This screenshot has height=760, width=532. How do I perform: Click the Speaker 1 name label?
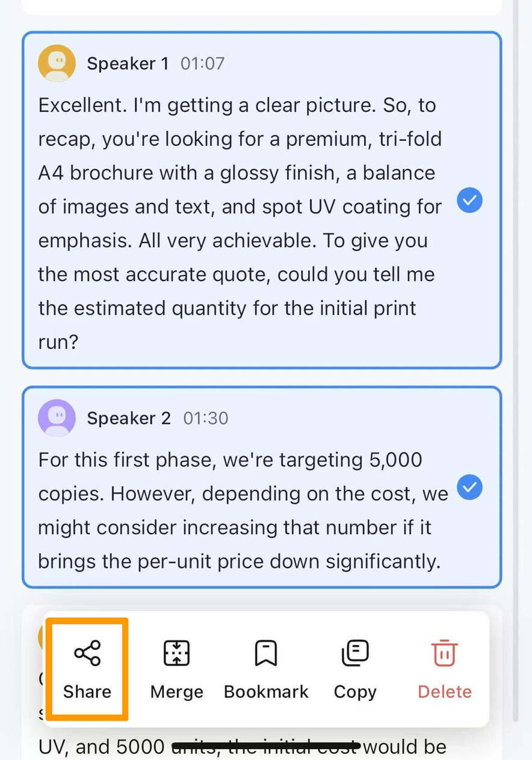point(128,63)
